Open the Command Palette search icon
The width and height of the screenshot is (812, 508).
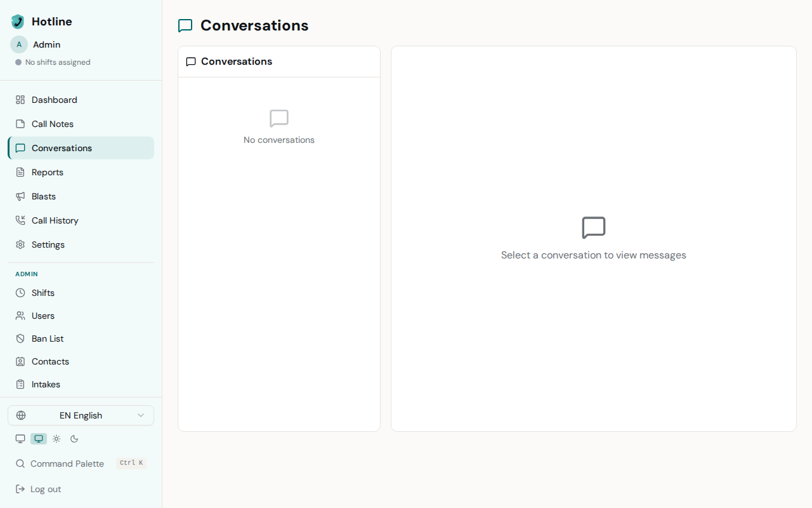coord(20,464)
